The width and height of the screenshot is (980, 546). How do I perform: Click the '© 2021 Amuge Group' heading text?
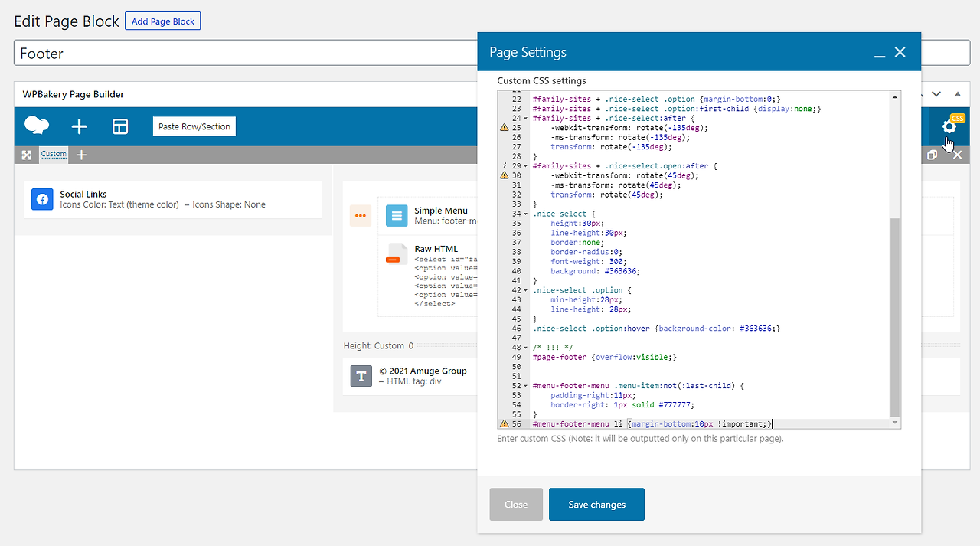[423, 371]
